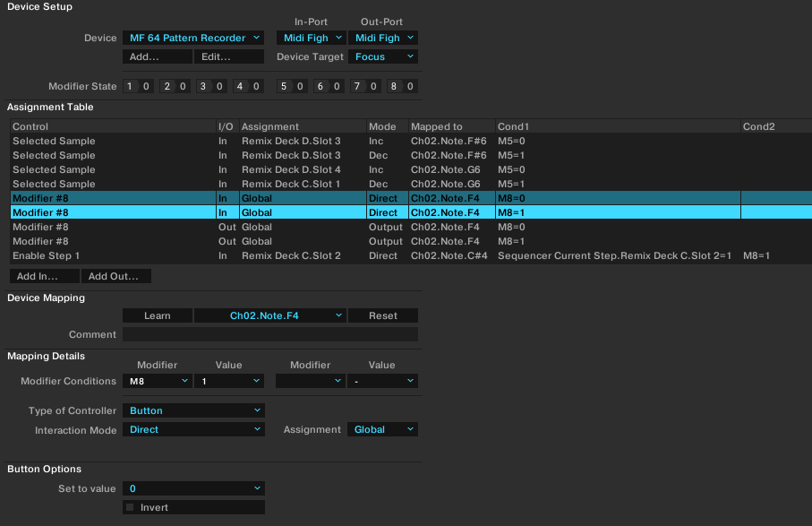
Task: Reset the device mapping
Action: click(x=382, y=315)
